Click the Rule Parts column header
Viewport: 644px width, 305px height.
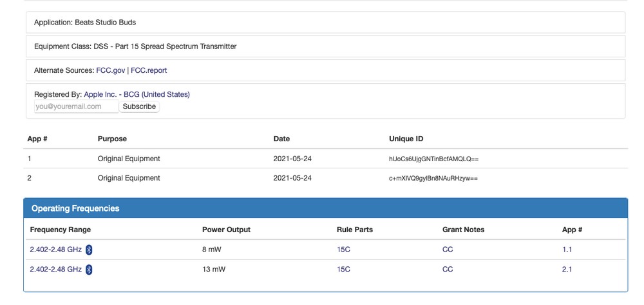[355, 230]
